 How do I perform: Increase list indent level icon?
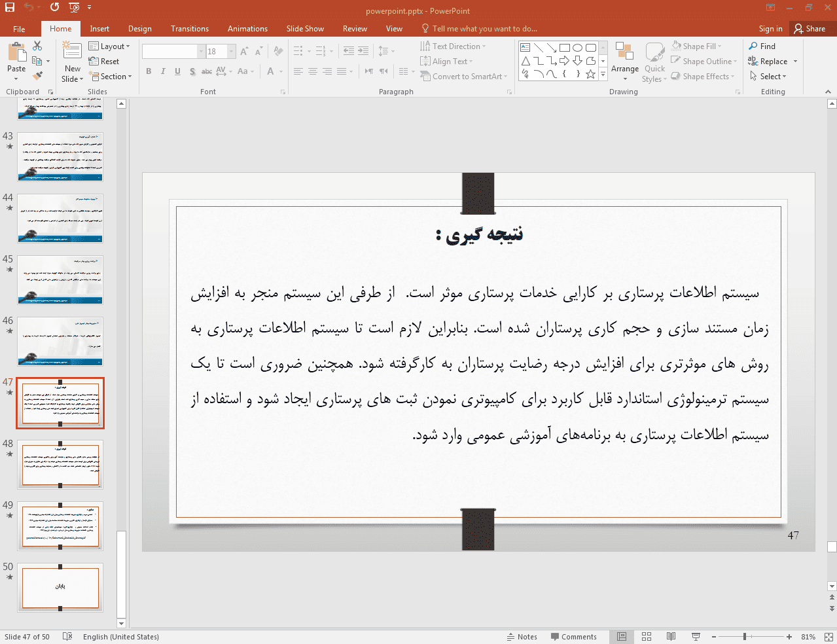tap(363, 51)
